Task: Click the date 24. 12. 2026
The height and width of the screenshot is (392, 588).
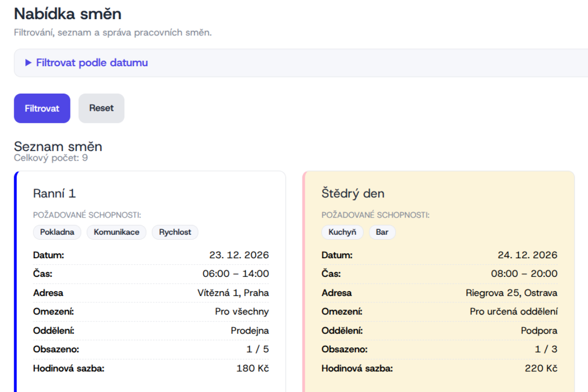Action: pos(528,255)
